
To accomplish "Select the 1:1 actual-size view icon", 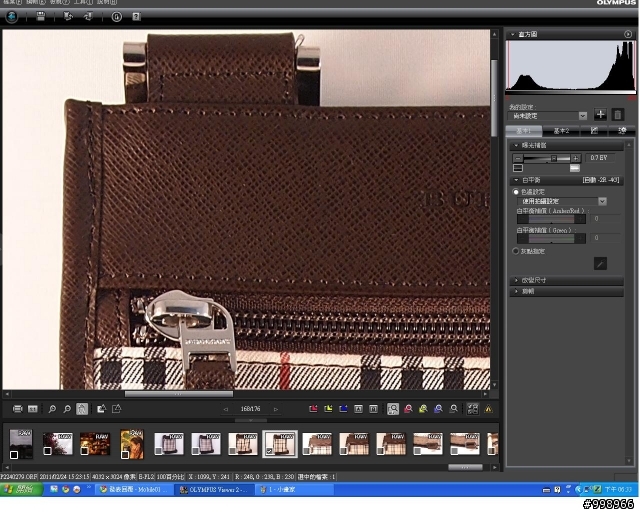I will point(33,409).
